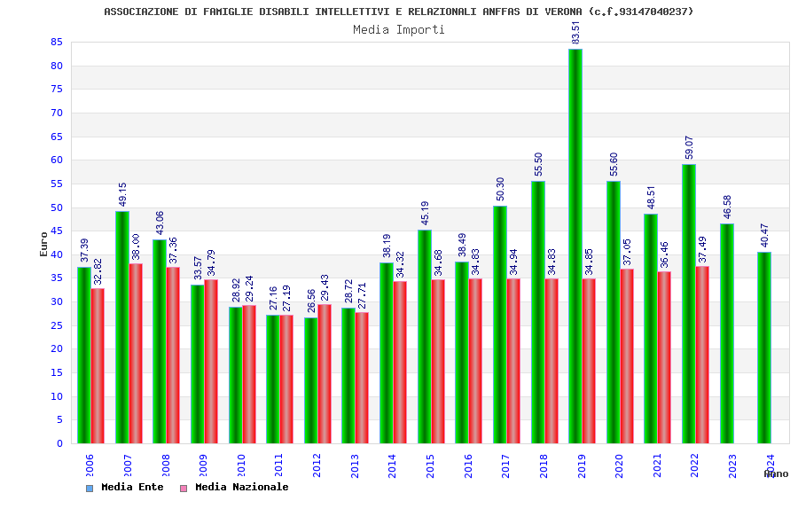The width and height of the screenshot is (798, 532).
Task: Click the Euro y-axis title
Action: [x=43, y=244]
